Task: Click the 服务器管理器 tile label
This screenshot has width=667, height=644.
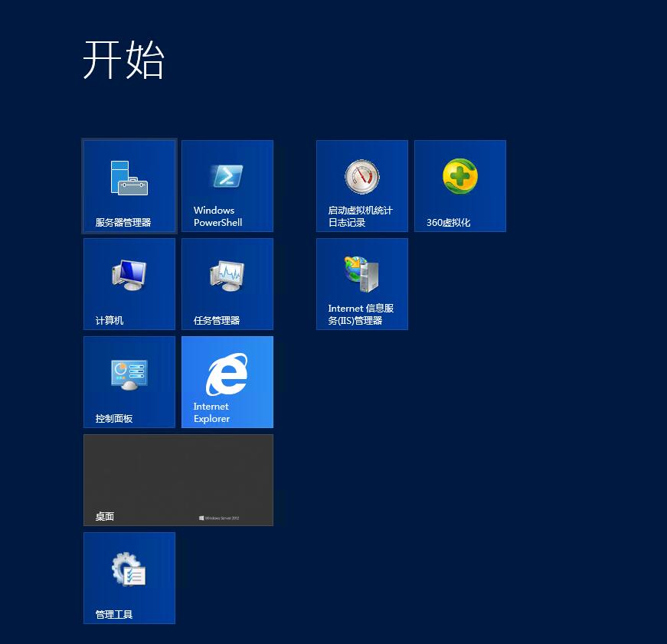Action: pyautogui.click(x=123, y=223)
